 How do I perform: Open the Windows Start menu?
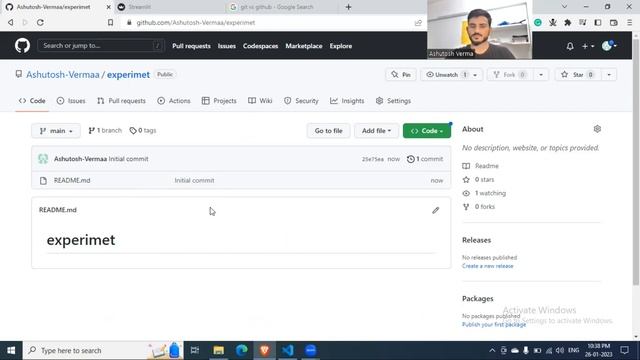11,350
